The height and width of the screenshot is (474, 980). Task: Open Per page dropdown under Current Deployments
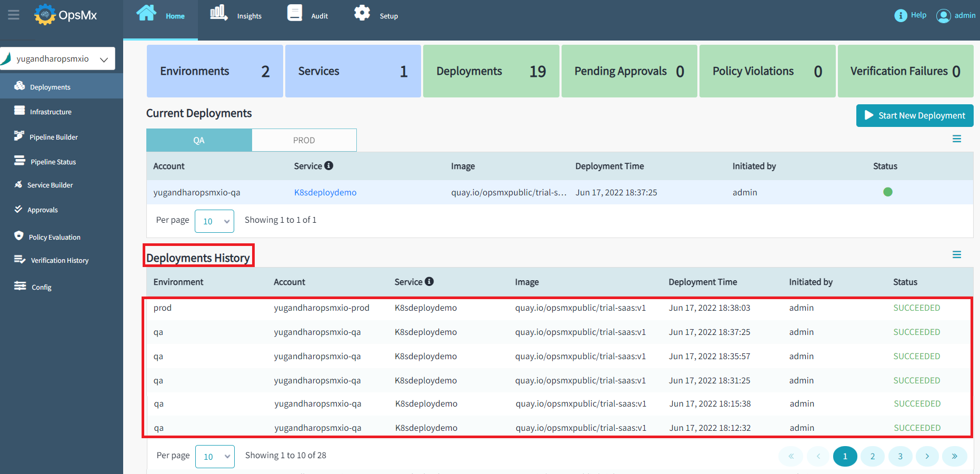214,221
